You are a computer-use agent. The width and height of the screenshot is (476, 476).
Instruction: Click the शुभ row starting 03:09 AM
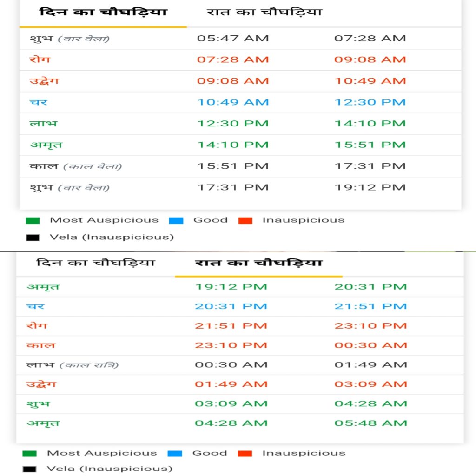(x=240, y=404)
